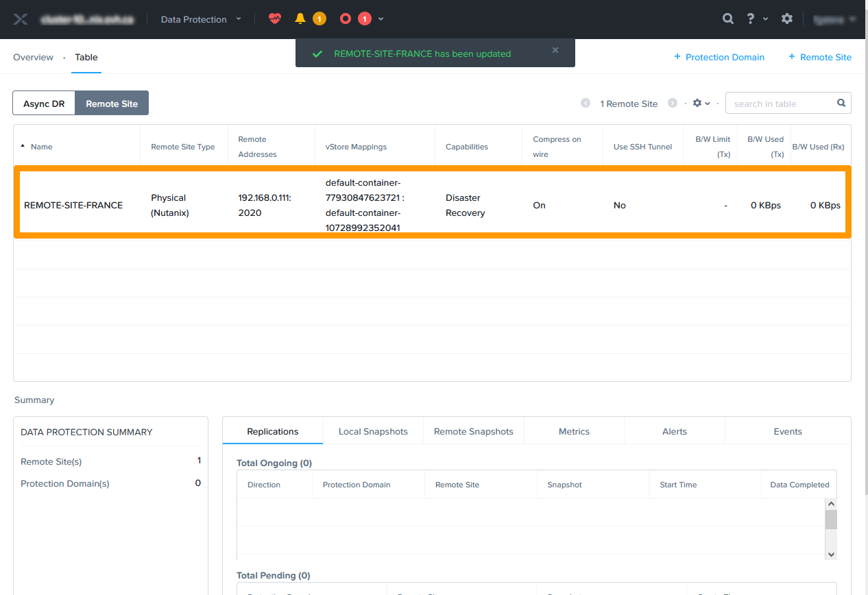Switch to Async DR view
This screenshot has width=868, height=595.
point(44,104)
